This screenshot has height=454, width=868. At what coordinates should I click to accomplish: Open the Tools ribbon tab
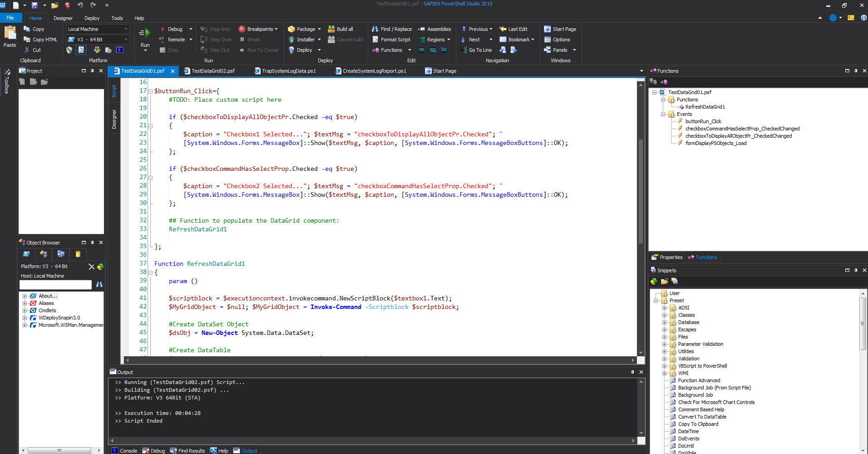click(117, 19)
